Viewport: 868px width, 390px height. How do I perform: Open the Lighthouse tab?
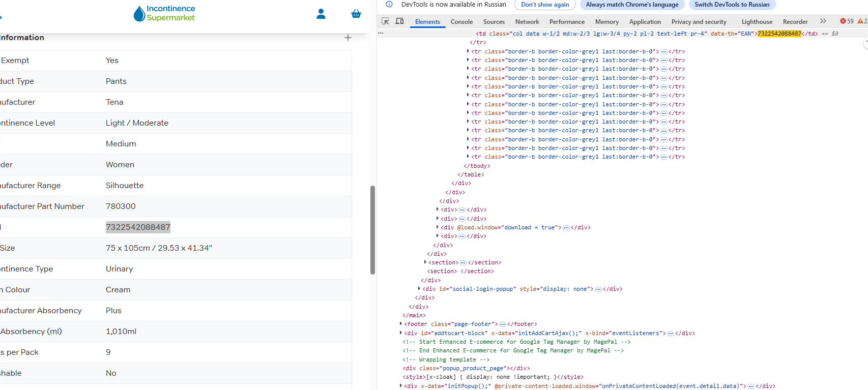coord(757,22)
